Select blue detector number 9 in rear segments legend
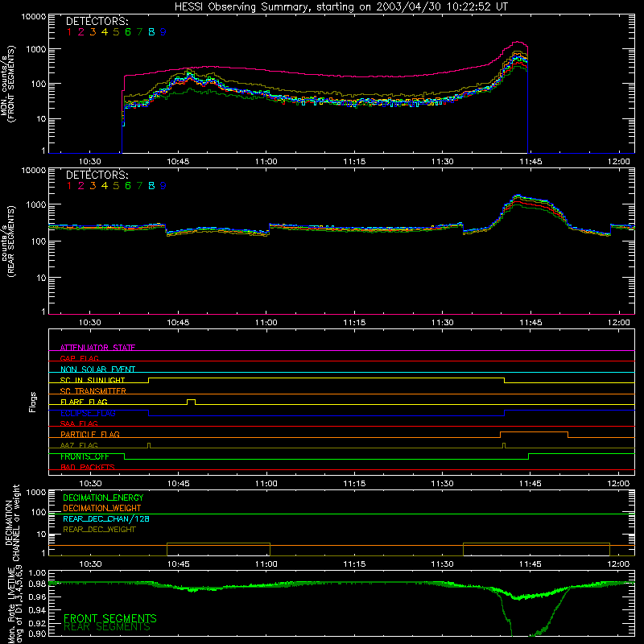The width and height of the screenshot is (644, 644). [x=163, y=186]
